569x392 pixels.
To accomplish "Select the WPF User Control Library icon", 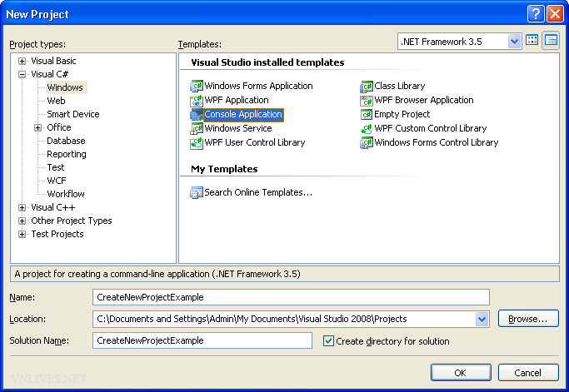I will pyautogui.click(x=197, y=142).
